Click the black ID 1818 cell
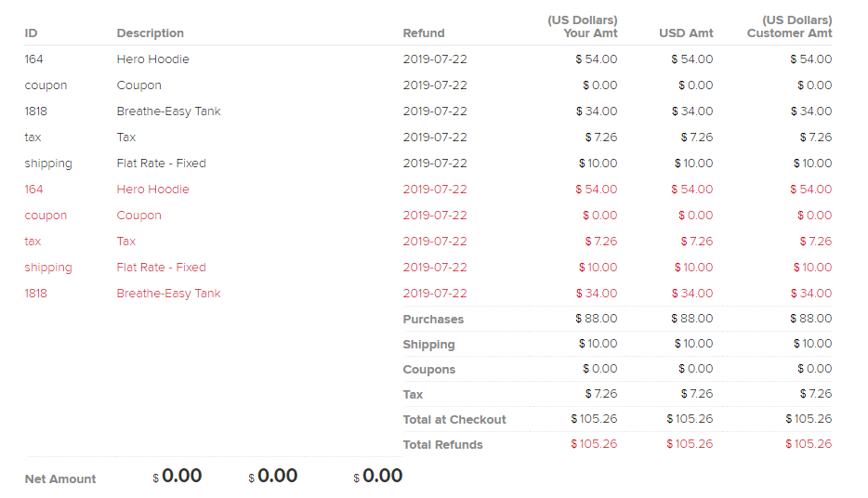Viewport: 868px width, 498px height. [35, 111]
